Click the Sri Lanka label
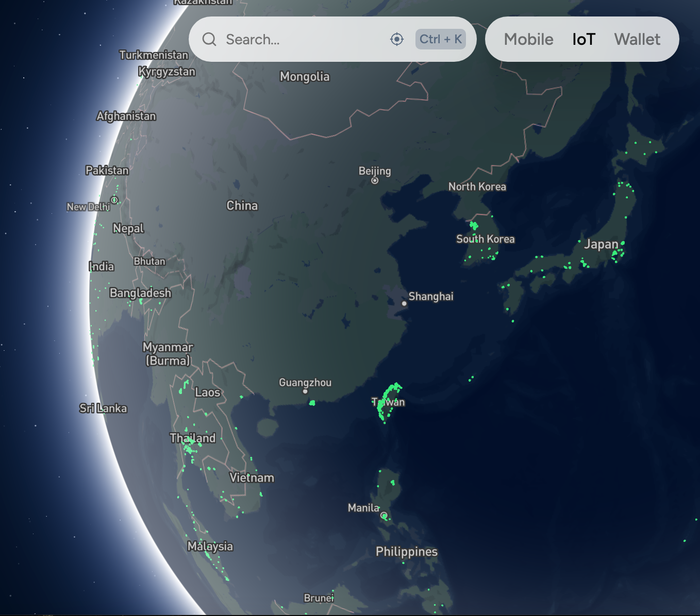700x616 pixels. [103, 408]
